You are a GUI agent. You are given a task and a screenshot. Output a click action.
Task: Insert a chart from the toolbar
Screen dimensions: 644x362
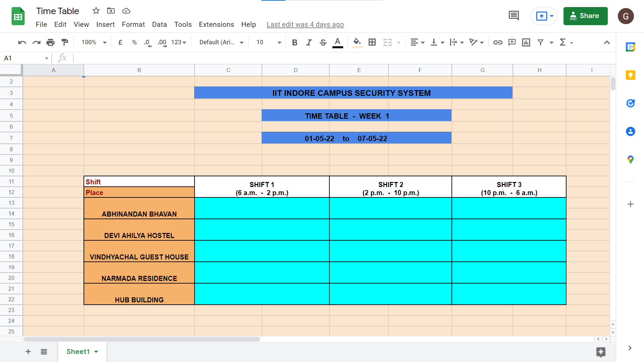click(x=526, y=42)
